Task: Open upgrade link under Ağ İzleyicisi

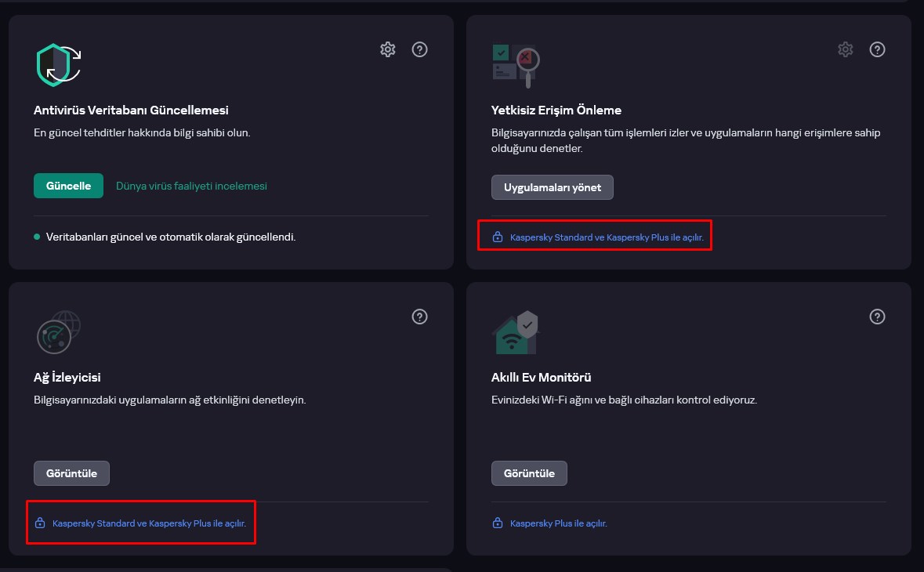Action: coord(149,523)
